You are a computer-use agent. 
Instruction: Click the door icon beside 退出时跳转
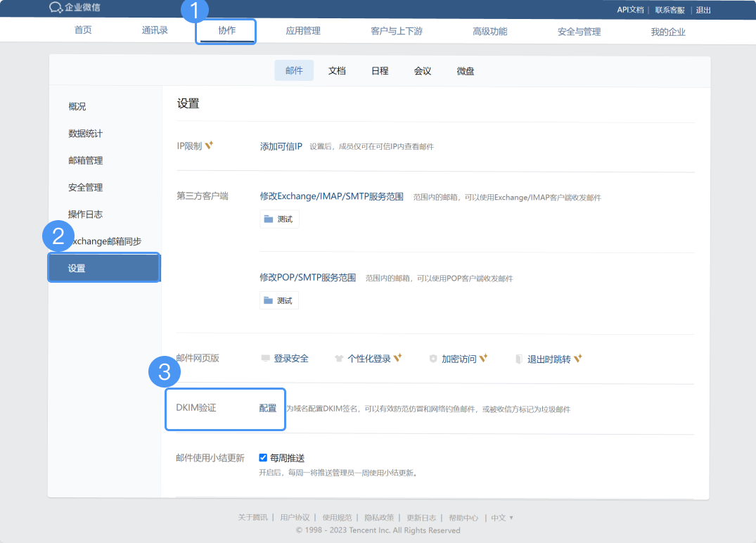coord(519,359)
